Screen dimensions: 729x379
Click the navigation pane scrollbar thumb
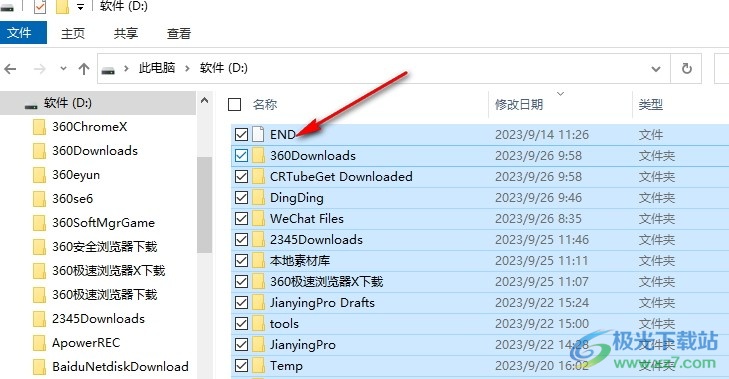[205, 205]
